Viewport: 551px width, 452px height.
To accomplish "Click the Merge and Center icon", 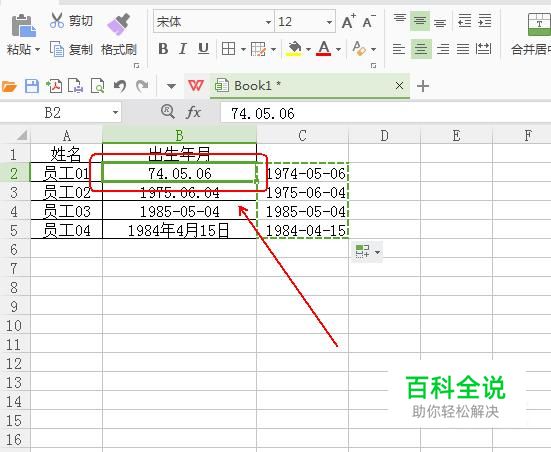I will click(x=539, y=24).
